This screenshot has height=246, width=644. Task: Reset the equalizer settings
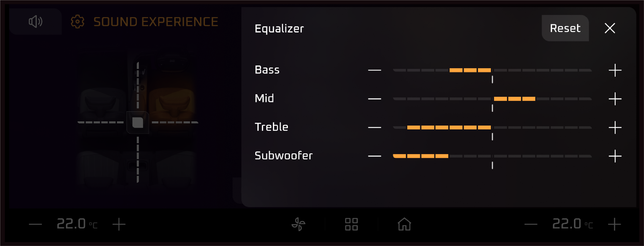[565, 28]
